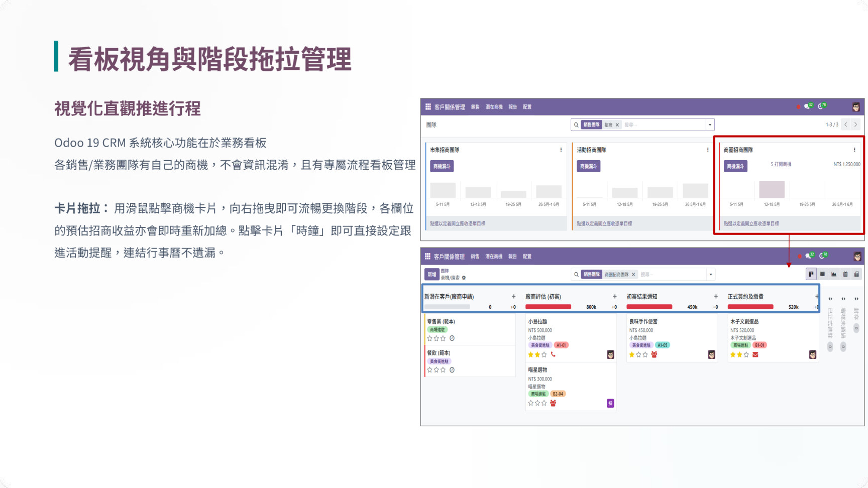Open the kebab menu of the 商圈招商團隊 card
This screenshot has width=868, height=488.
pyautogui.click(x=854, y=150)
